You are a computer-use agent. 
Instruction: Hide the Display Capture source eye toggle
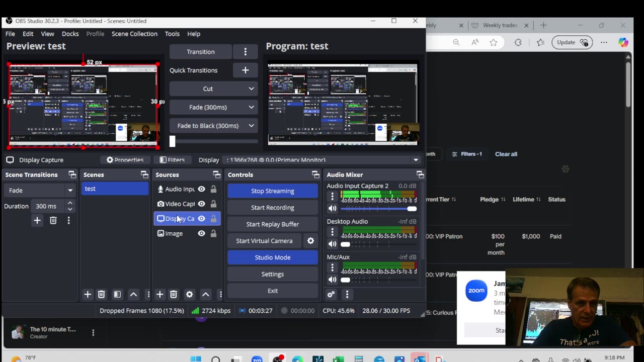[202, 219]
